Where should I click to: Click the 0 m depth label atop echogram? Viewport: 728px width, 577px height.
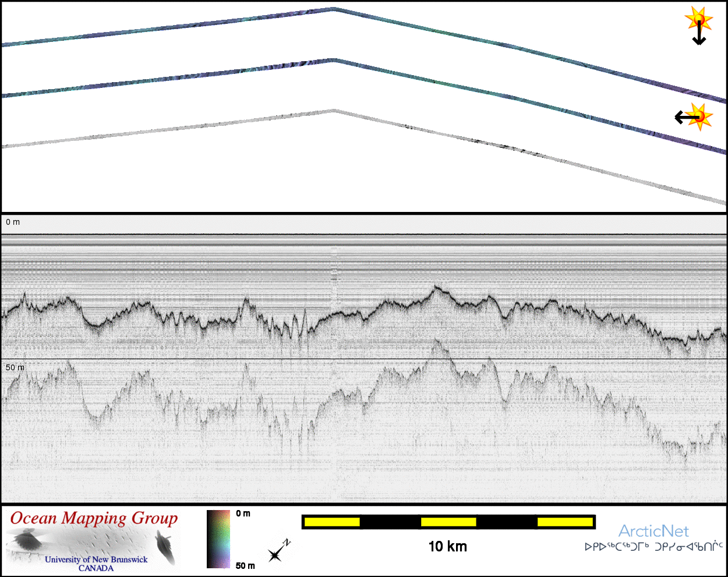click(x=13, y=222)
